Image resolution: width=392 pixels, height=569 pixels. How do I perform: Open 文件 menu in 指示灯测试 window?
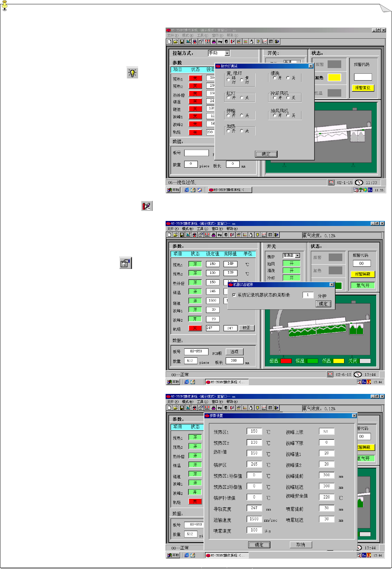coord(172,35)
